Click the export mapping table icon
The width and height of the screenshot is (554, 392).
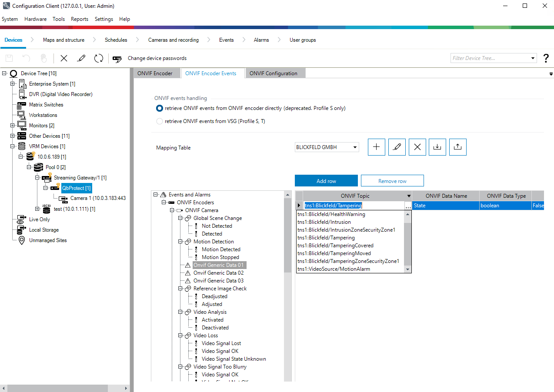tap(457, 147)
